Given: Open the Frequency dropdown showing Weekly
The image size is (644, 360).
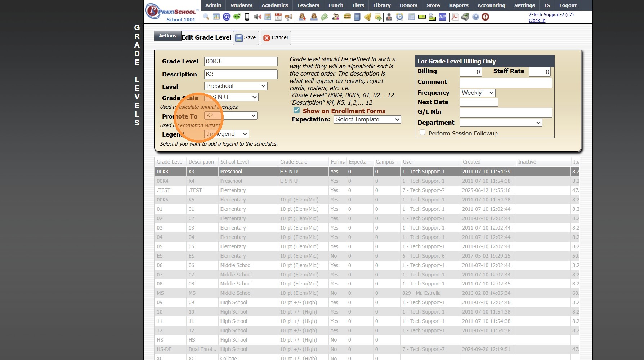Looking at the screenshot, I should tap(478, 93).
